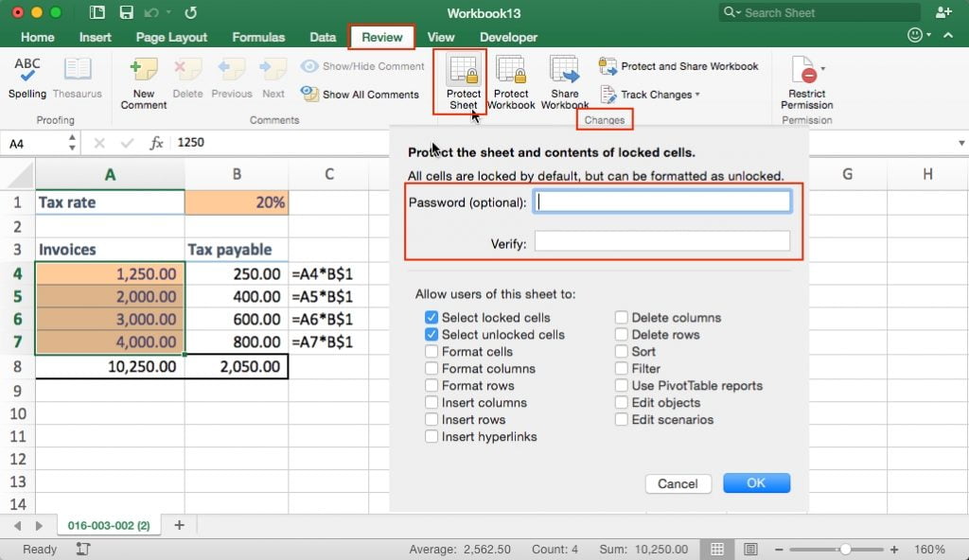The height and width of the screenshot is (560, 969).
Task: Add a New Comment
Action: [x=144, y=83]
